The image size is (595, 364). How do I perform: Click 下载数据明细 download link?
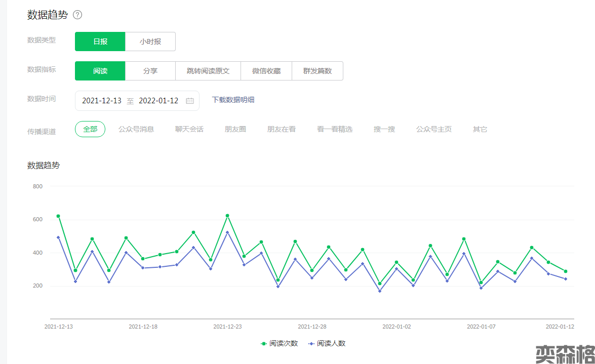[x=233, y=100]
